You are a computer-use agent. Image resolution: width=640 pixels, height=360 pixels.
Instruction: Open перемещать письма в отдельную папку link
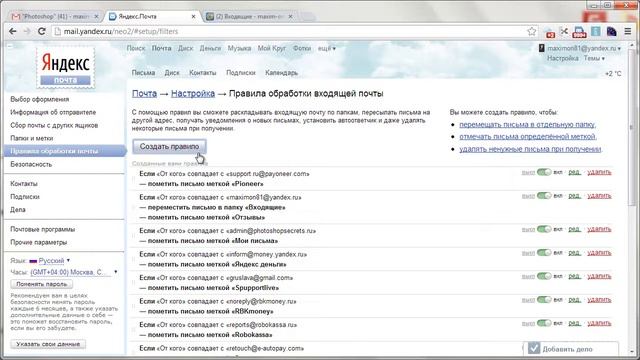pyautogui.click(x=527, y=124)
